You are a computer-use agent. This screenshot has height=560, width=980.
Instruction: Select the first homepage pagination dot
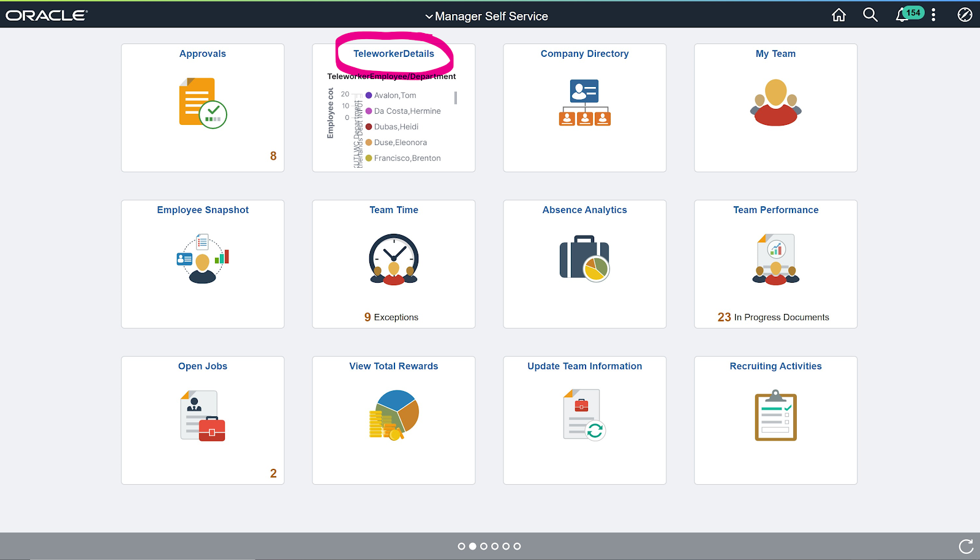461,547
